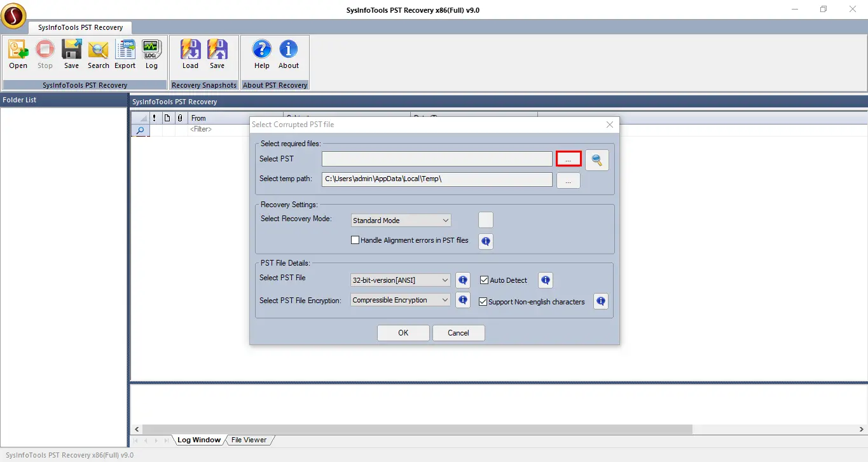This screenshot has height=462, width=868.
Task: Click the filter magnifier icon in grid row
Action: tap(140, 130)
